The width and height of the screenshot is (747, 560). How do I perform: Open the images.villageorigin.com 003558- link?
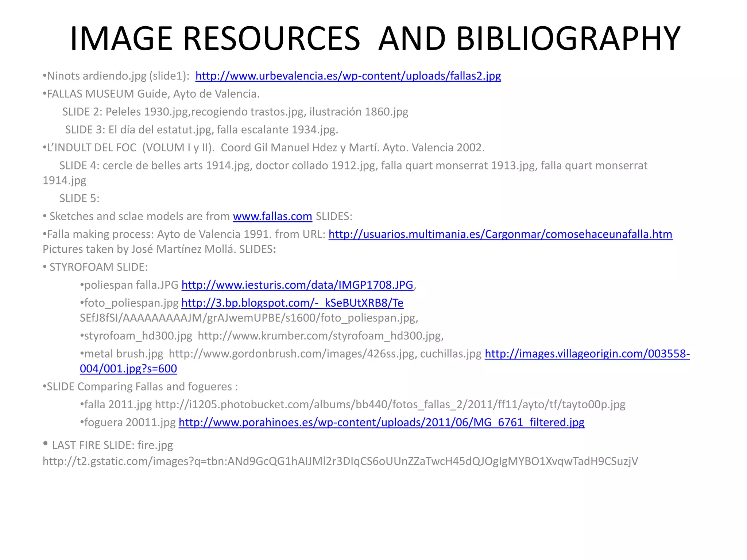[587, 354]
